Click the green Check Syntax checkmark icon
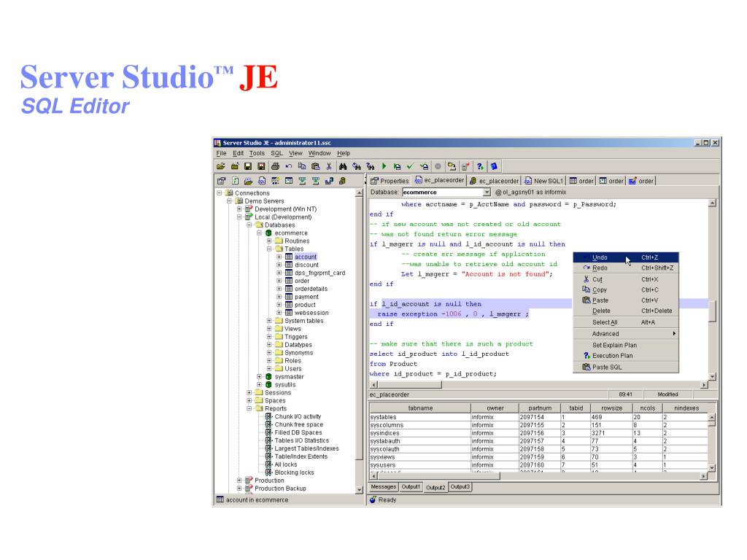The image size is (747, 560). [410, 167]
